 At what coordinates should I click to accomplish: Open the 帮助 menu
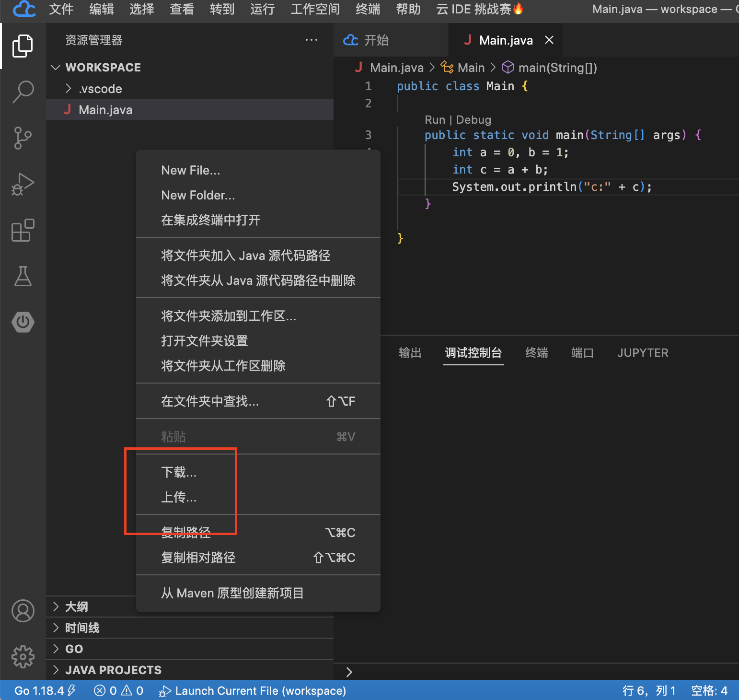point(408,9)
